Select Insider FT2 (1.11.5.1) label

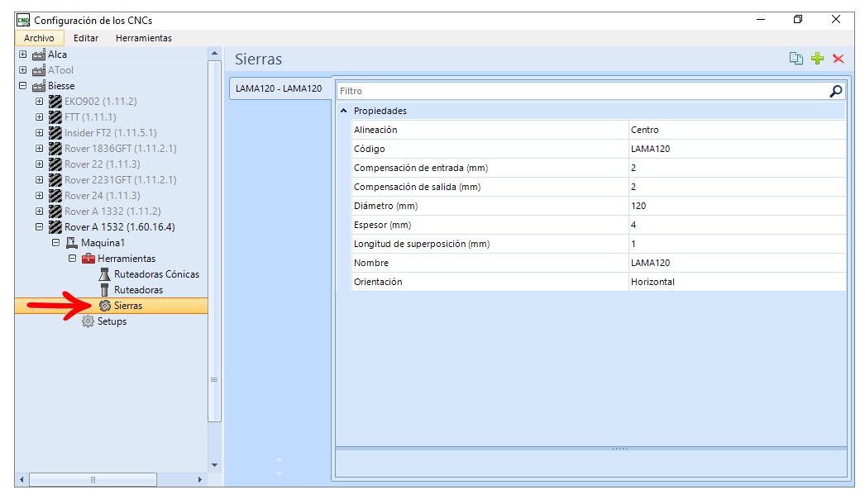pyautogui.click(x=110, y=133)
